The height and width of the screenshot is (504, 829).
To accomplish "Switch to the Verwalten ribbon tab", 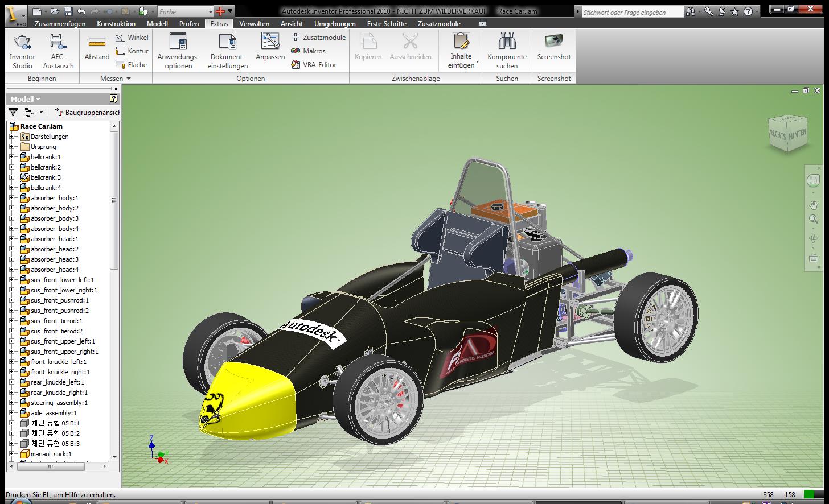I will [x=254, y=24].
